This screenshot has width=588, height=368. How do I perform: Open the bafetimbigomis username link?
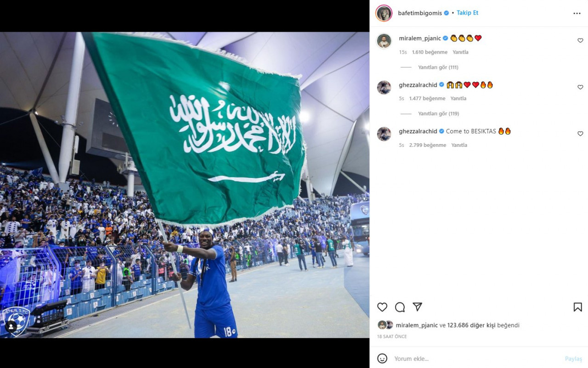(x=420, y=13)
